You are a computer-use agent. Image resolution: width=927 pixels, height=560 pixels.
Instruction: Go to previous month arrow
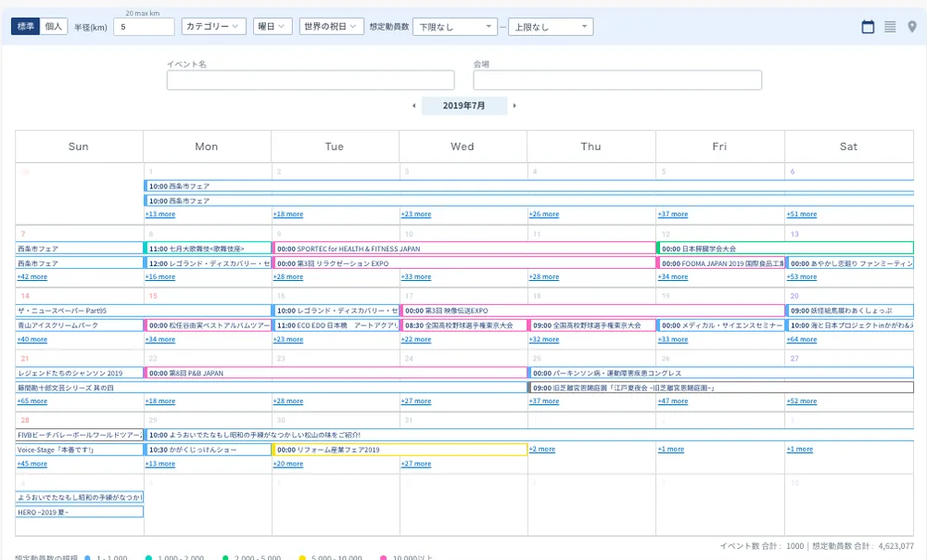pos(413,106)
